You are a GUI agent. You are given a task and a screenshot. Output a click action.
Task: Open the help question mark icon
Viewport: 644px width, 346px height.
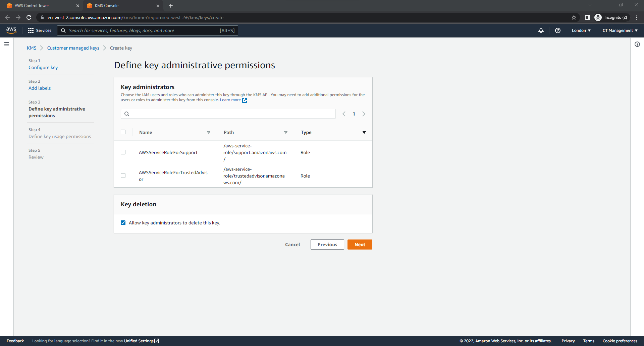(x=558, y=30)
